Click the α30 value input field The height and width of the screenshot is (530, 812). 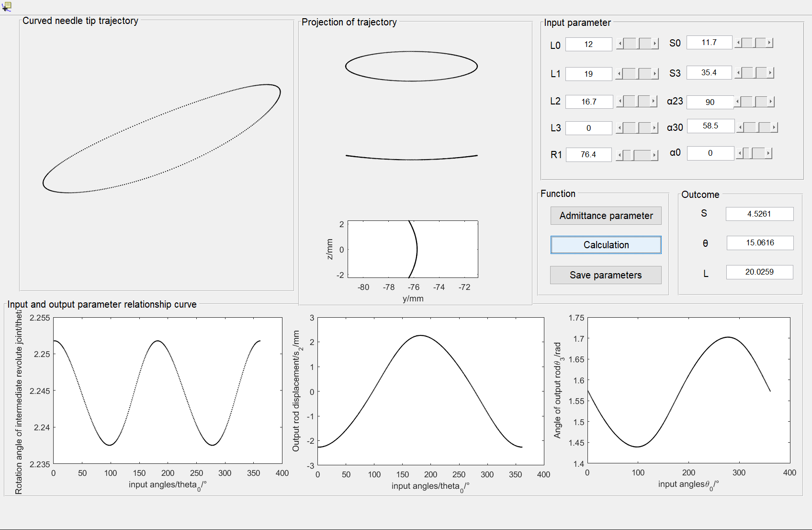click(710, 126)
